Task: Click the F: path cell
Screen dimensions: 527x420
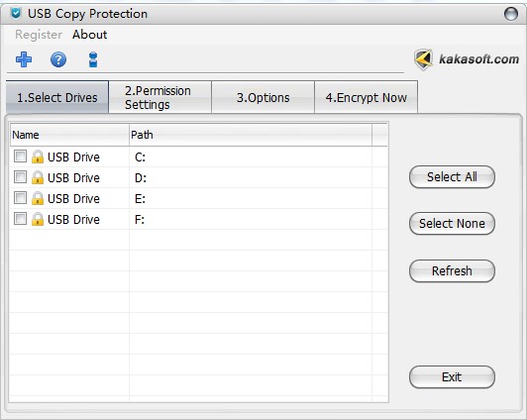Action: (x=251, y=219)
